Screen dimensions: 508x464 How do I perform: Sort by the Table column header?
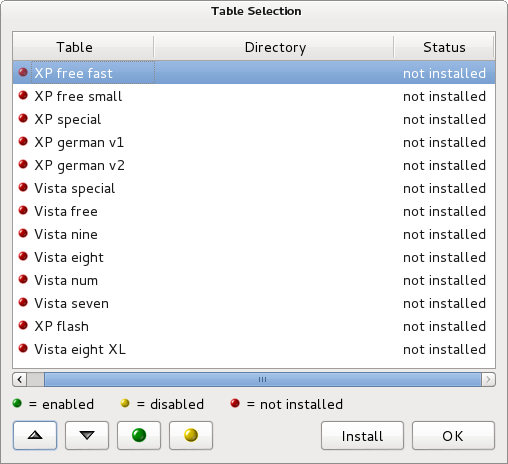tap(83, 47)
